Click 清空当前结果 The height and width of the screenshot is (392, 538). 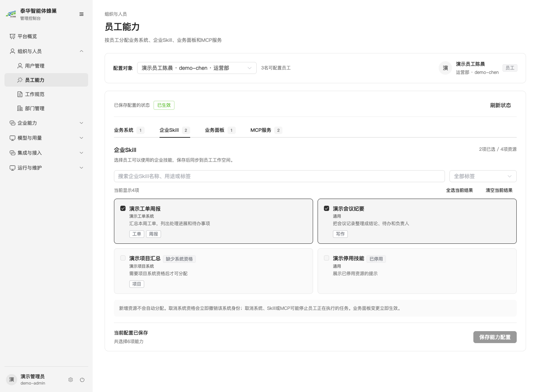tap(499, 190)
